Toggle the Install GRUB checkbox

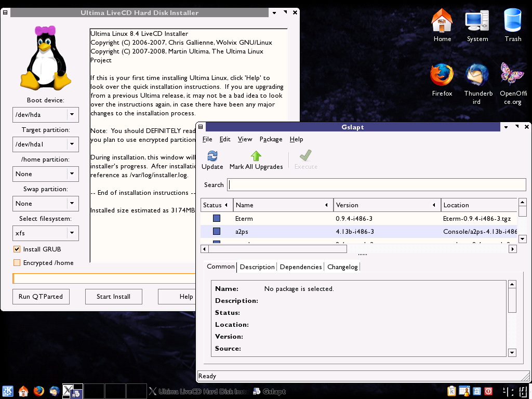17,249
